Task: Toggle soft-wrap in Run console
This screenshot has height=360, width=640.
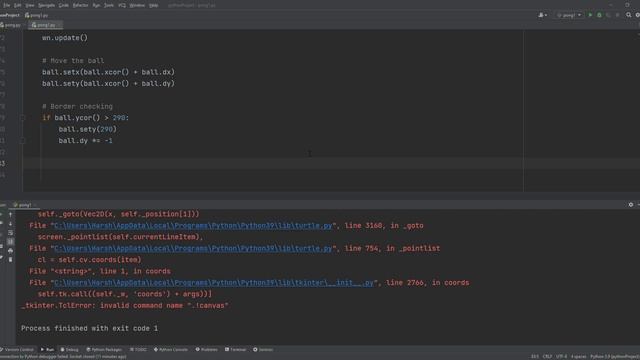Action: point(11,233)
